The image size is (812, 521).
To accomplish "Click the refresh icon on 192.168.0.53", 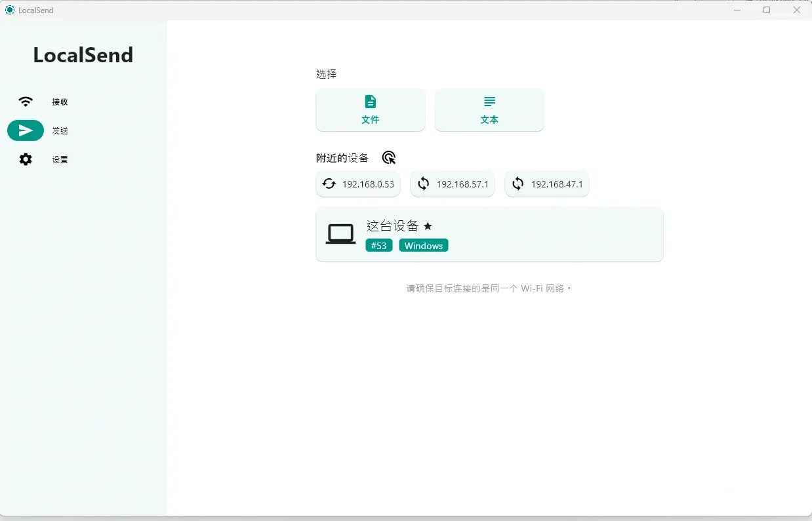I will 328,184.
